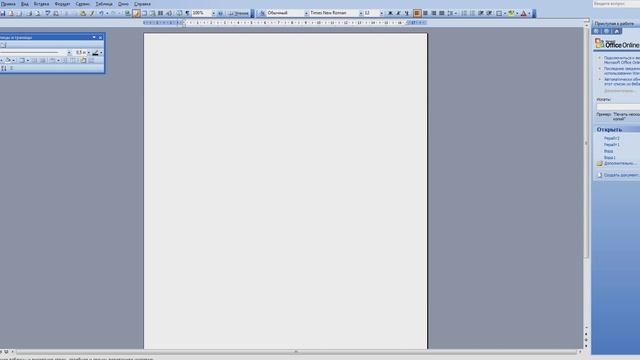Image resolution: width=640 pixels, height=360 pixels.
Task: Apply the red font color button
Action: pyautogui.click(x=524, y=13)
